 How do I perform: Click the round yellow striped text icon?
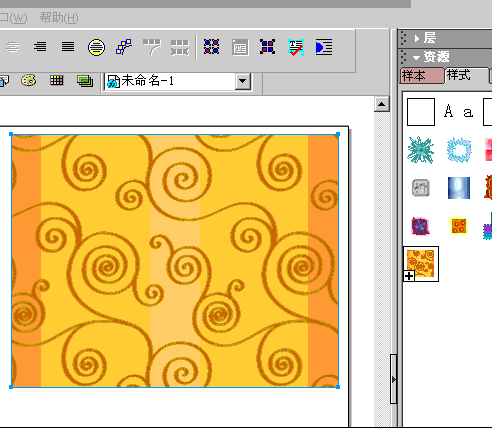click(96, 47)
